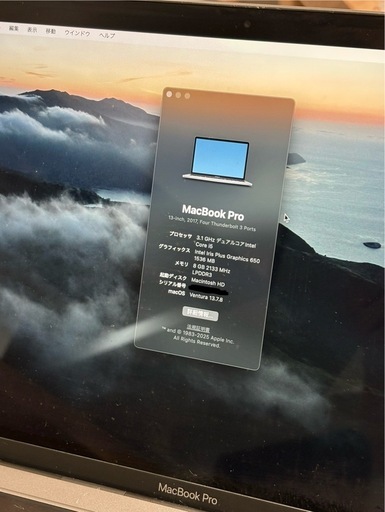Click the MacBook Pro laptop image

(218, 162)
